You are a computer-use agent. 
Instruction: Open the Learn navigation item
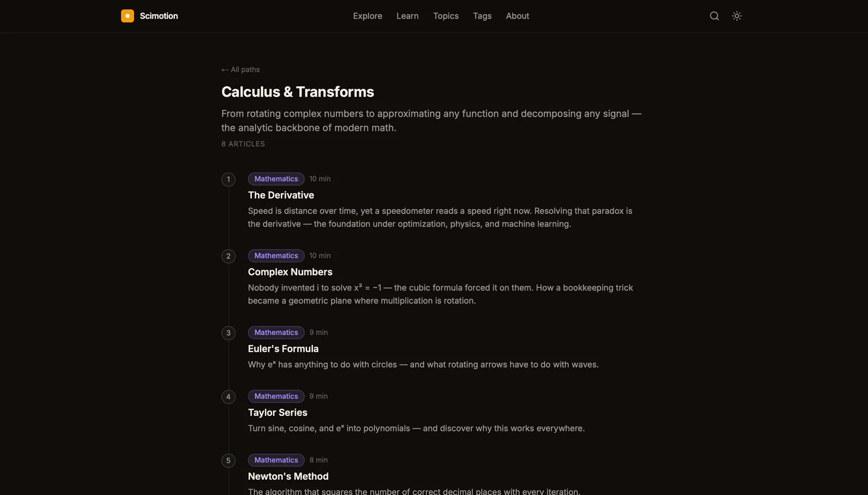tap(407, 16)
